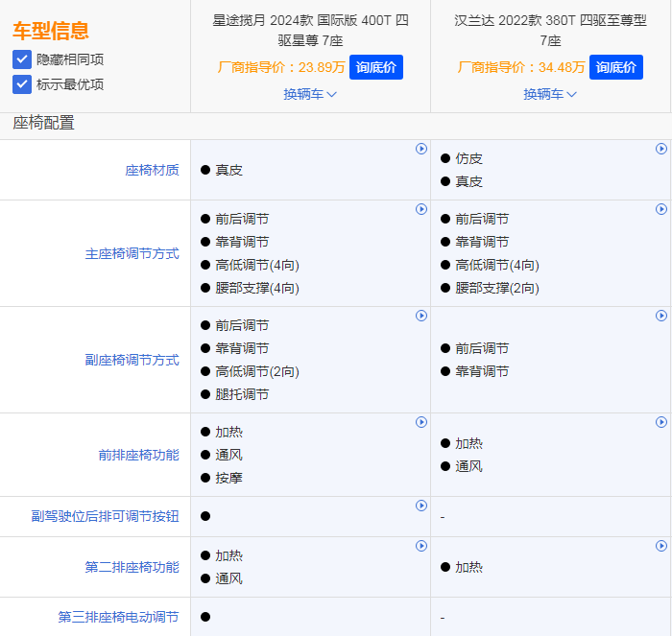Open the 座椅材质 parameter link
This screenshot has height=636, width=672.
click(152, 170)
